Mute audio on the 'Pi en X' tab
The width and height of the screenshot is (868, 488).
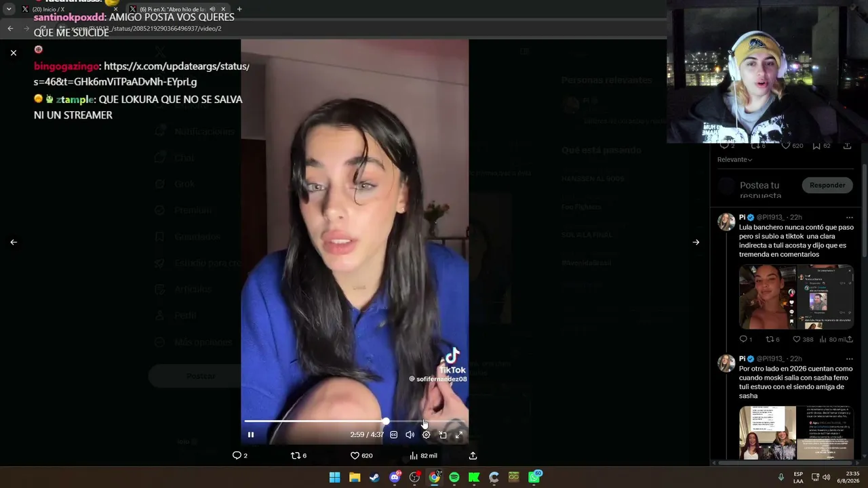click(x=212, y=9)
